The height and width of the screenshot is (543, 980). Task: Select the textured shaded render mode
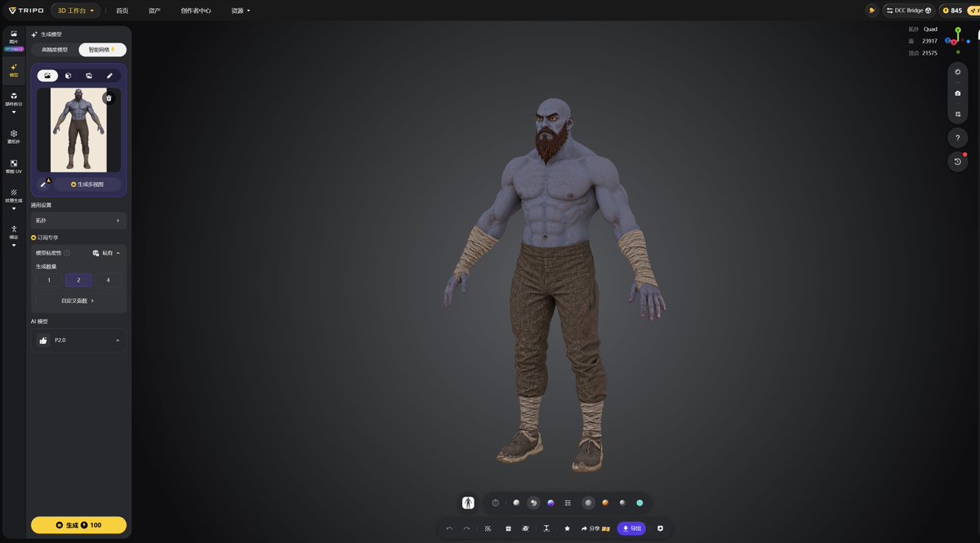pos(533,502)
